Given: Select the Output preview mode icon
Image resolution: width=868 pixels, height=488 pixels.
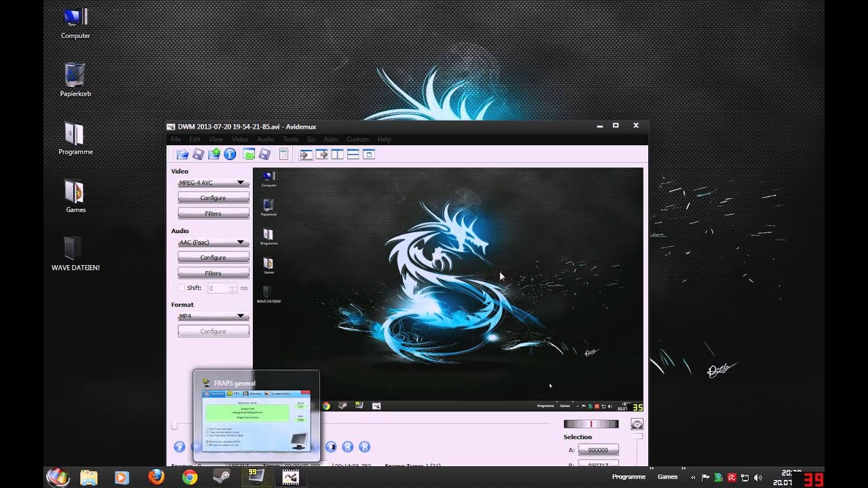Looking at the screenshot, I should [x=321, y=155].
